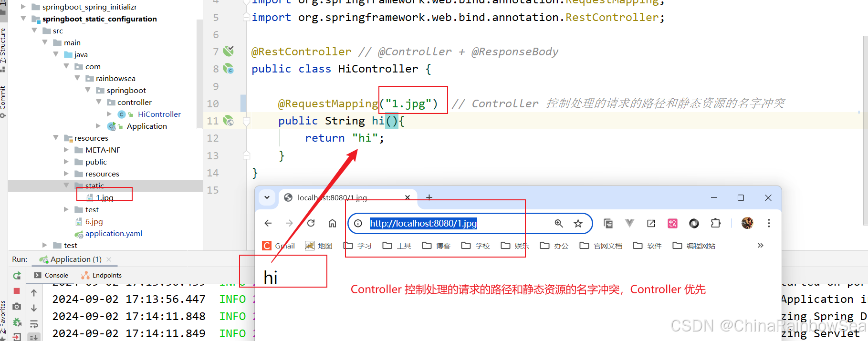Click the browser back arrow
The width and height of the screenshot is (868, 341).
tap(268, 223)
